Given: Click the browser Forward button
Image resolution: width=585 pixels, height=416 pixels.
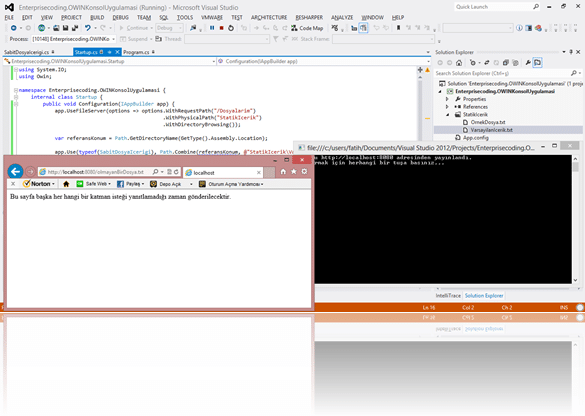Looking at the screenshot, I should coord(30,172).
